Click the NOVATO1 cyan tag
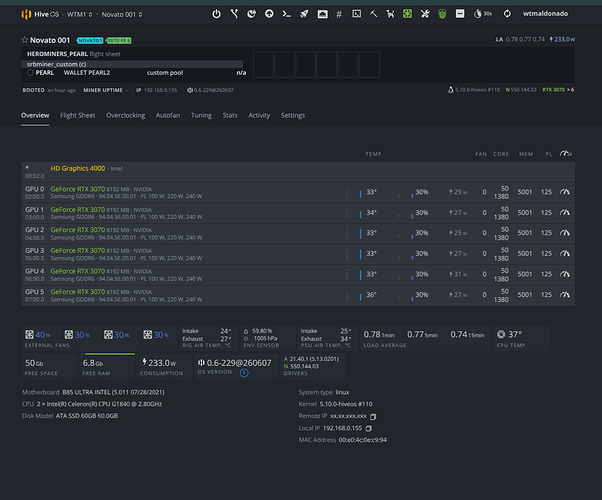602x500 pixels. (90, 40)
